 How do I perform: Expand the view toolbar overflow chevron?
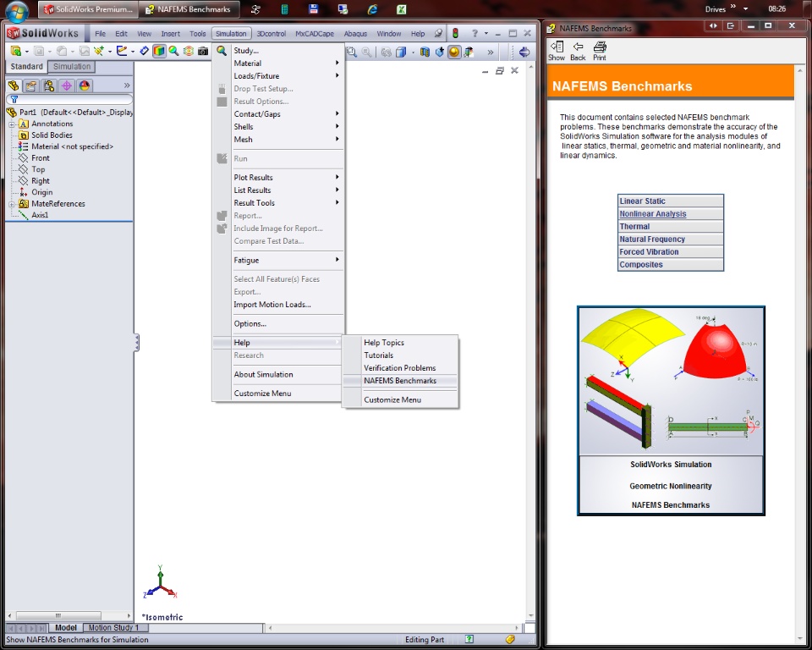point(491,52)
